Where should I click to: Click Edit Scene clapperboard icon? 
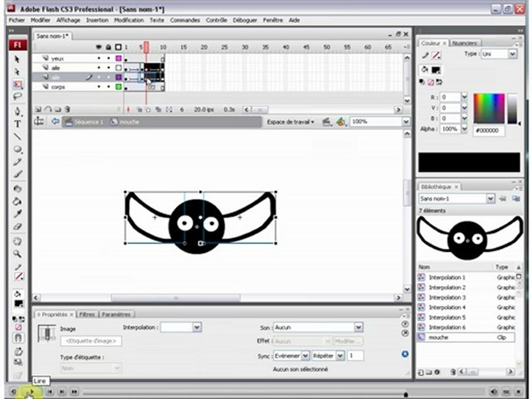click(327, 122)
